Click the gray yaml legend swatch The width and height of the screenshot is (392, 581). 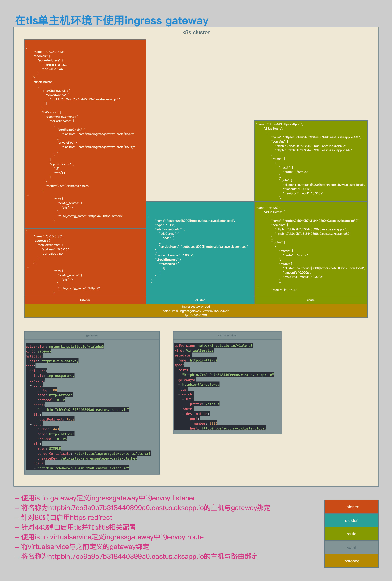click(351, 547)
